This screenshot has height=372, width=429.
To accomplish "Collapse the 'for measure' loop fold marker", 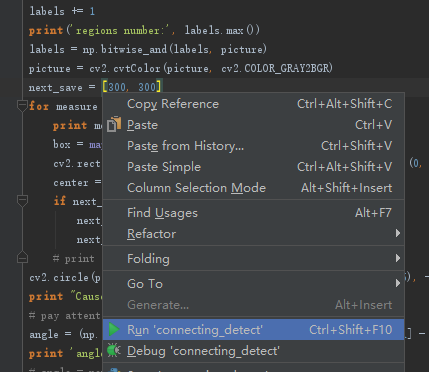I will coord(22,106).
